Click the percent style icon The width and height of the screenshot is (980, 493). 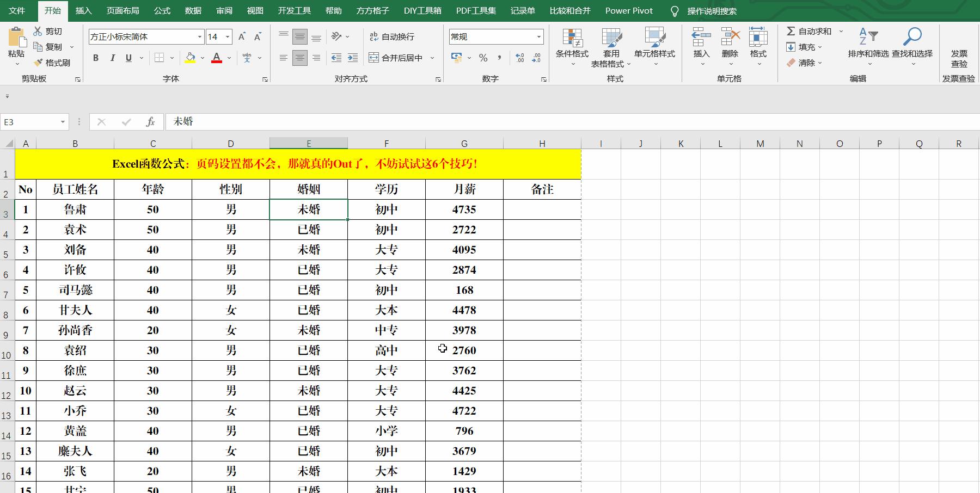(x=483, y=58)
